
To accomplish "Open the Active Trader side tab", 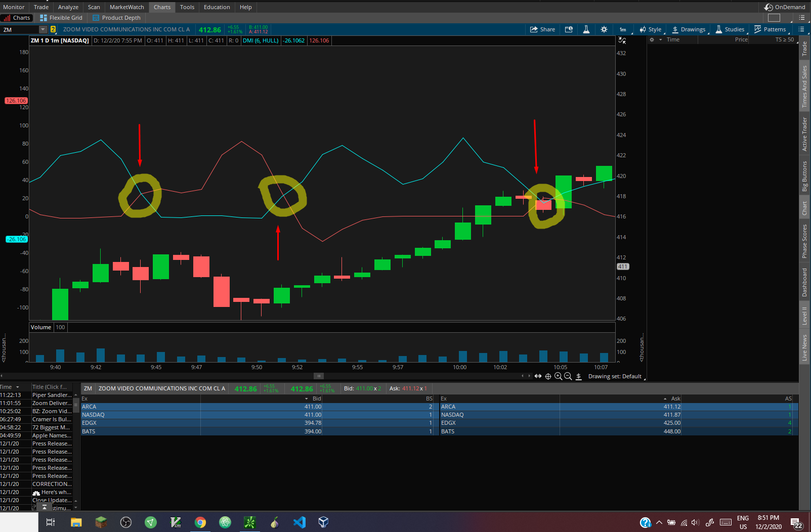I will coord(804,134).
